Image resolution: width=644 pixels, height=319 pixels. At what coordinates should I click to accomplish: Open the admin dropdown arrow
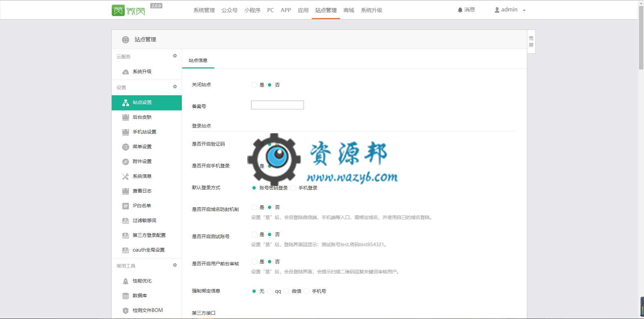tap(524, 10)
